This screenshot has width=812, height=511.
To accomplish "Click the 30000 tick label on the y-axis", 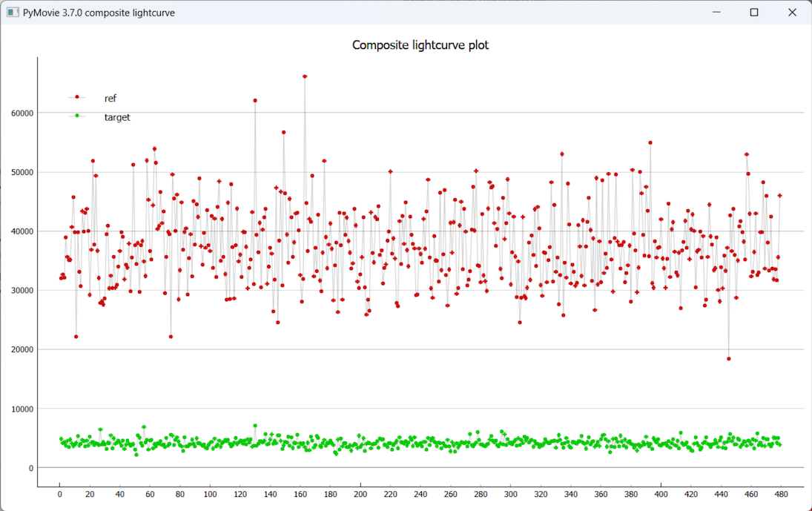I will coord(21,290).
